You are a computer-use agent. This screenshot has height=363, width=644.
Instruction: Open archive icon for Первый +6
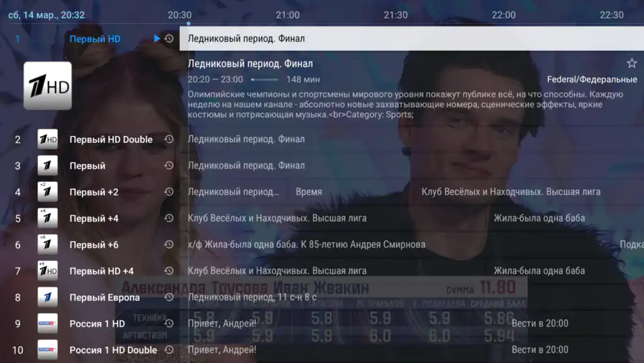pos(169,244)
